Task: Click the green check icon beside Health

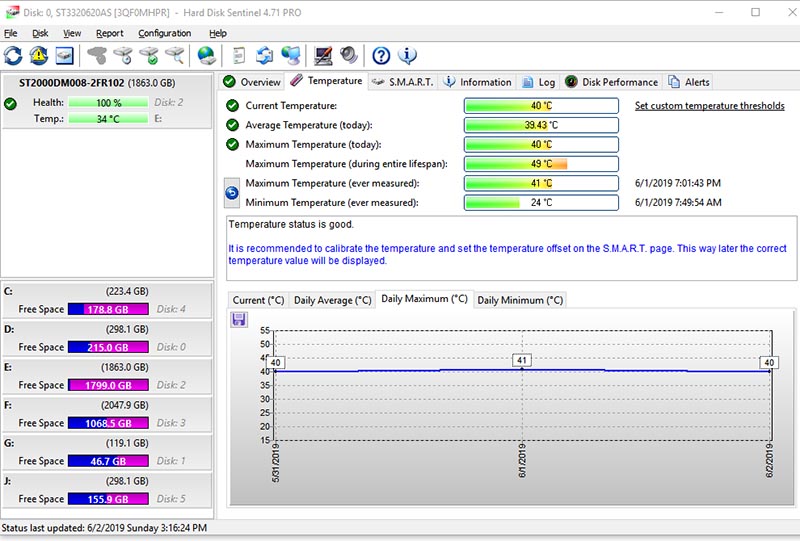Action: 10,104
